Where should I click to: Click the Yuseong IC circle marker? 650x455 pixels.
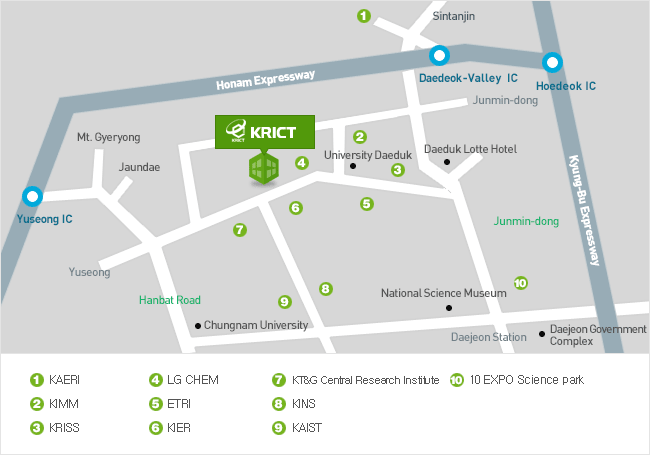pyautogui.click(x=32, y=196)
